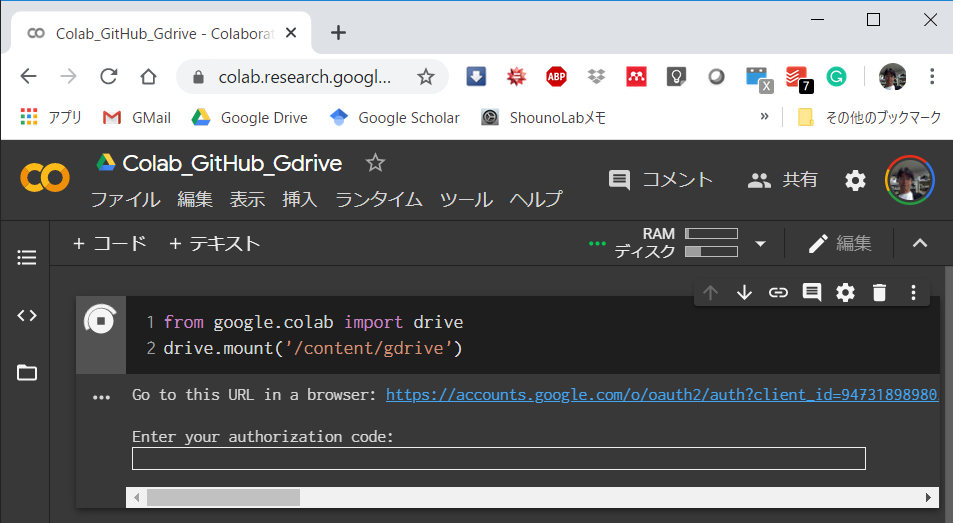Open the 表示 menu
953x523 pixels.
[x=247, y=199]
